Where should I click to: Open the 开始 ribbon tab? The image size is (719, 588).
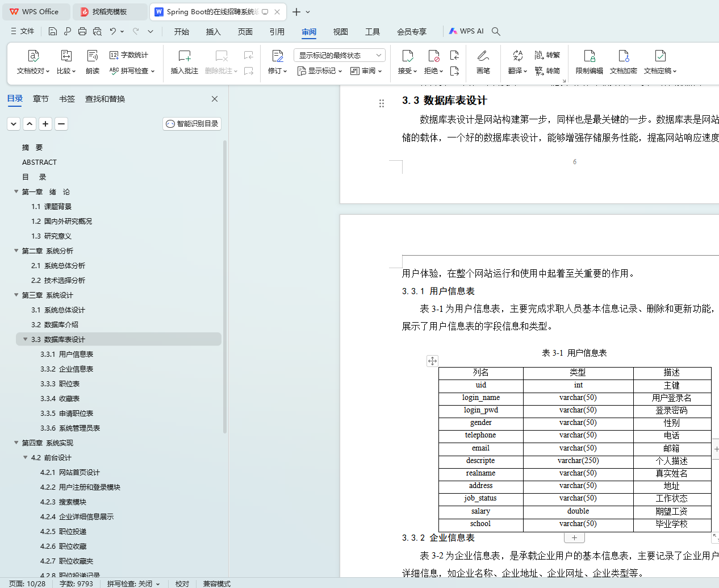182,31
